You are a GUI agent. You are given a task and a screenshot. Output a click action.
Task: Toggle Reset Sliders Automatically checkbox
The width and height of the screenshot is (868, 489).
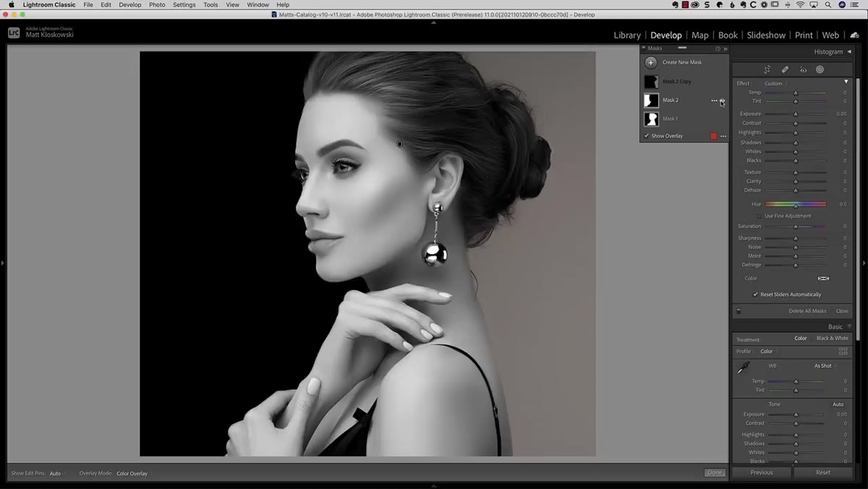coord(755,294)
